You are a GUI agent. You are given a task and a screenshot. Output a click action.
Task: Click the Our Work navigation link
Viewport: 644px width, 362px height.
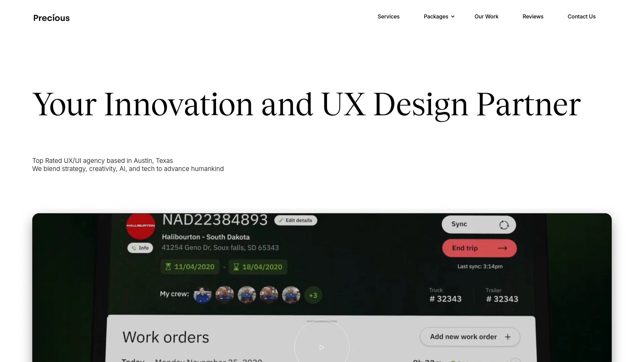(487, 16)
